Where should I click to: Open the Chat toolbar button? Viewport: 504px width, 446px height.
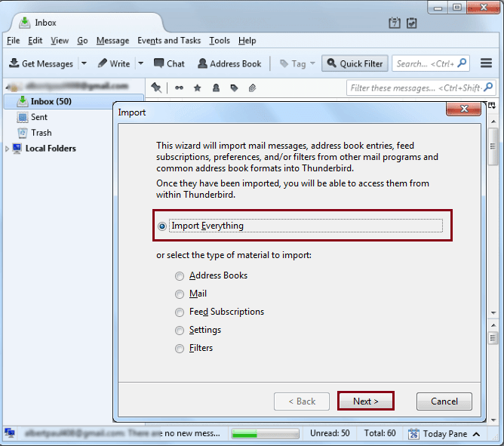[x=169, y=63]
